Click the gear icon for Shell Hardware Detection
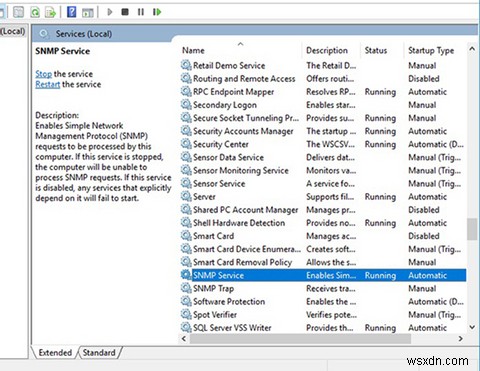The height and width of the screenshot is (371, 480). coord(186,223)
